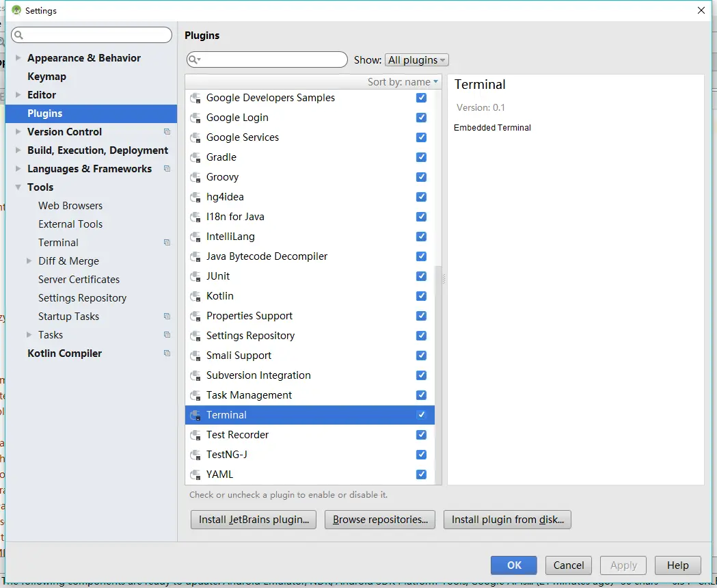Click the Google Developers Samples plugin icon
717x588 pixels.
[x=195, y=98]
